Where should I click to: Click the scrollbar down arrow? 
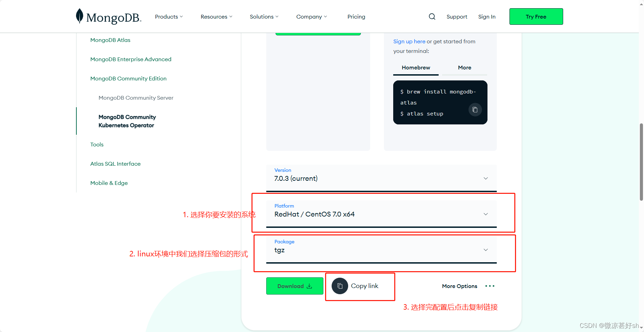[641, 329]
